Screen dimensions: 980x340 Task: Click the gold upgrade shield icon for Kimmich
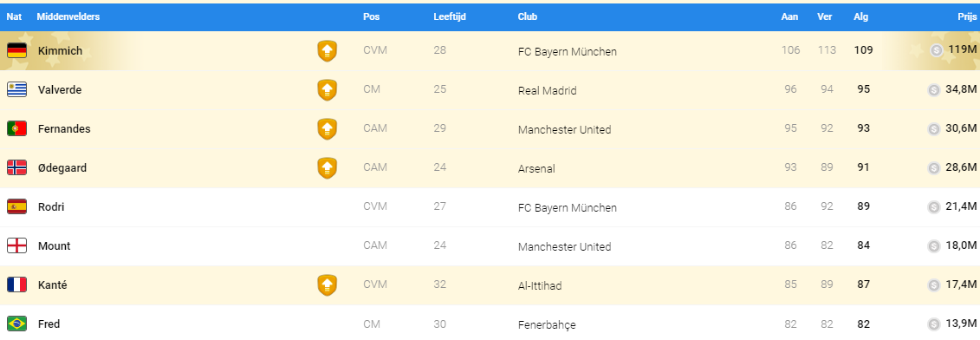[x=327, y=50]
